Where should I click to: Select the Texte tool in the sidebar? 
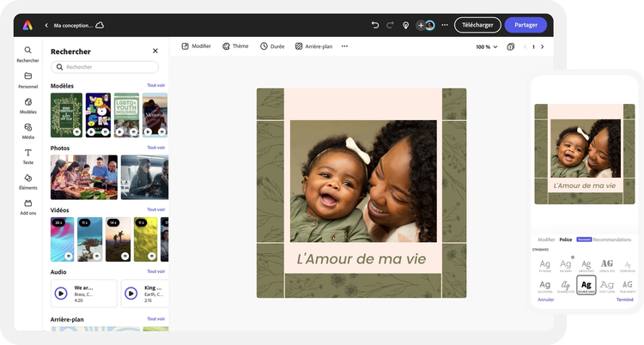[28, 156]
